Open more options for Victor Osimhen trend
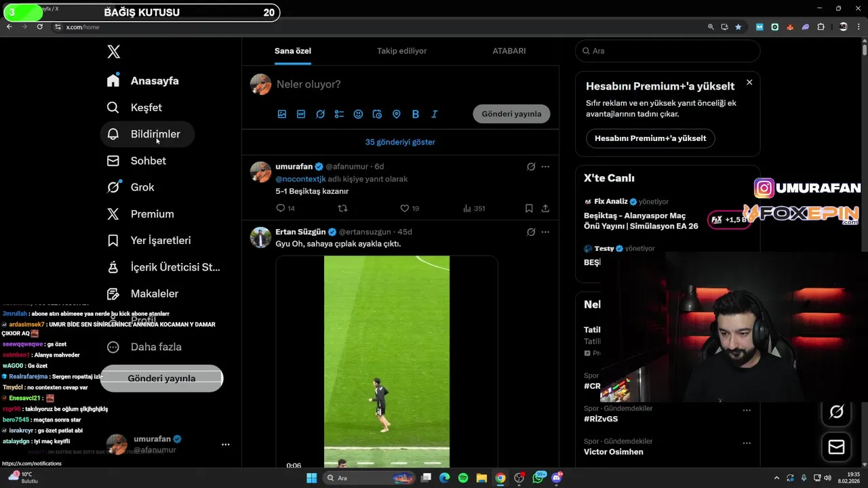Image resolution: width=868 pixels, height=488 pixels. [747, 443]
